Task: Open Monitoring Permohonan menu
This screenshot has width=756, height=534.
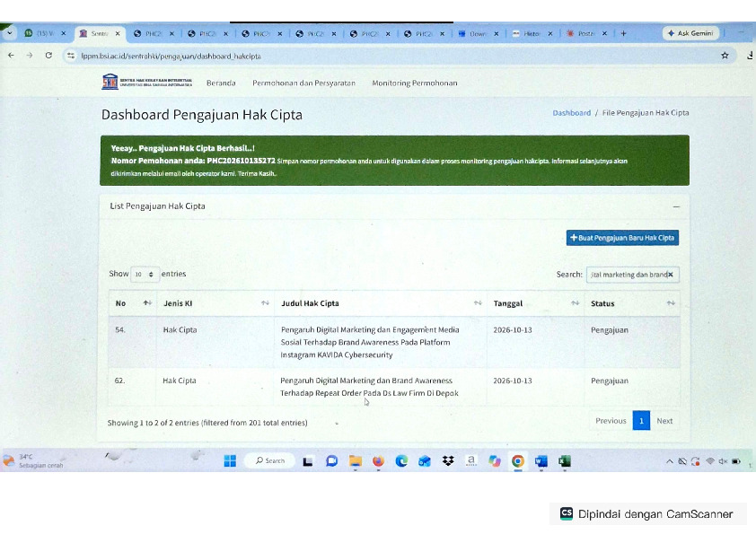Action: pos(415,83)
